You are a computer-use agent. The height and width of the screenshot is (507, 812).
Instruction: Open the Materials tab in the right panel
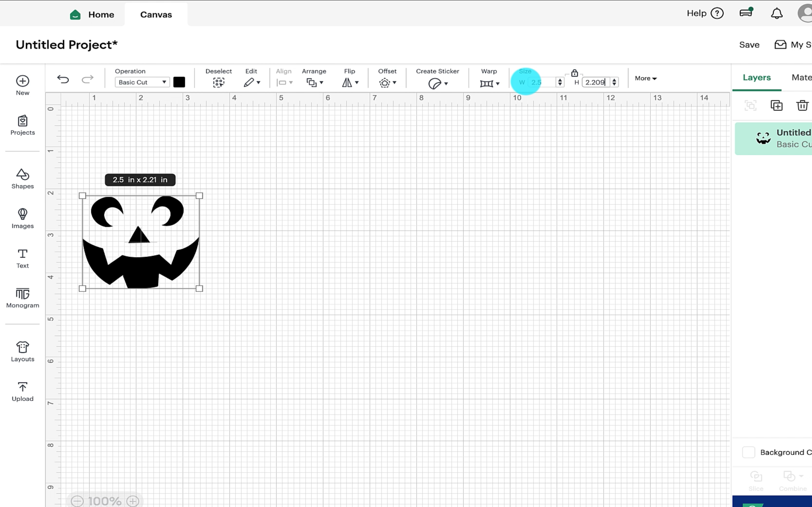[801, 77]
